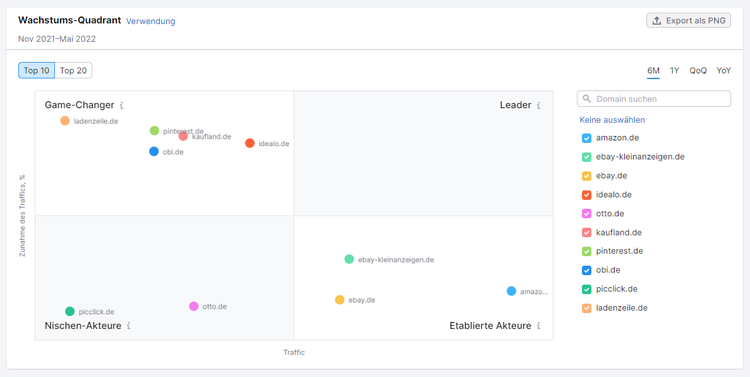This screenshot has width=750, height=377.
Task: Select the QoQ comparison
Action: click(698, 71)
